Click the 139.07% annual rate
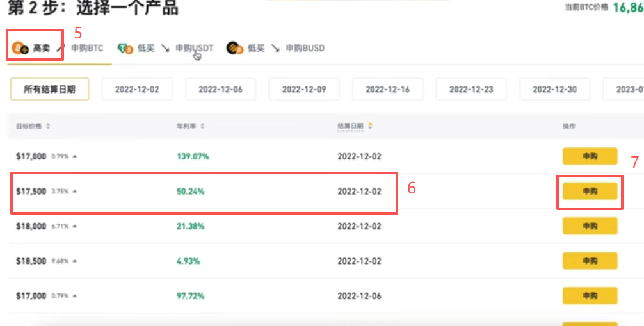This screenshot has width=644, height=326. click(x=193, y=157)
